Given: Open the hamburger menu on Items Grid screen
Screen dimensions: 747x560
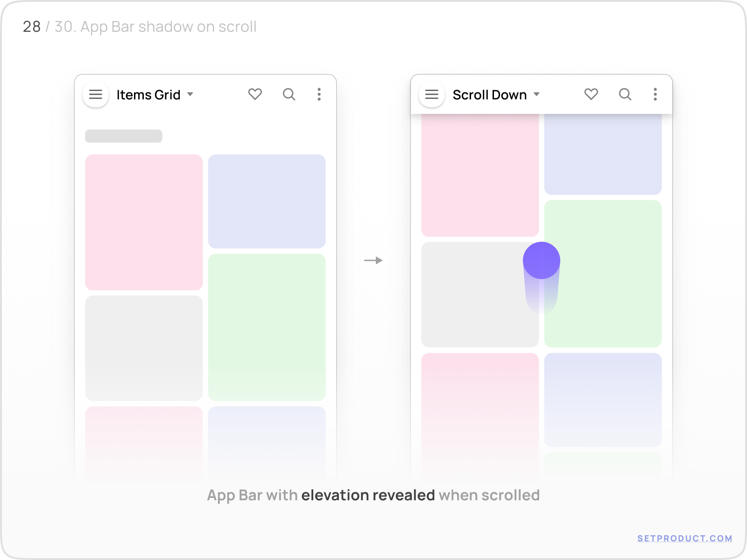Looking at the screenshot, I should [95, 94].
